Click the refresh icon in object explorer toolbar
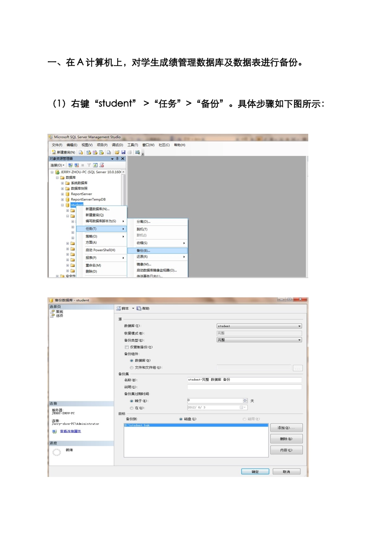392x555 pixels. 95,165
